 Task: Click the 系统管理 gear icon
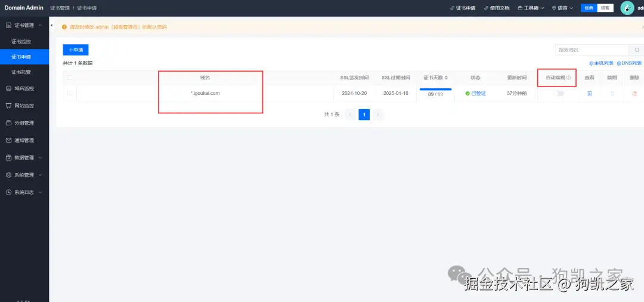(8, 175)
